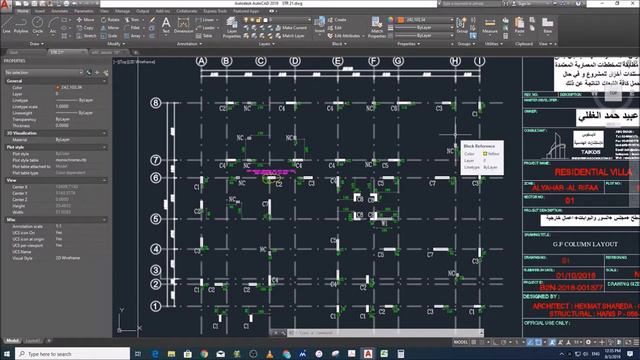Click the Match Properties tool

point(377,27)
